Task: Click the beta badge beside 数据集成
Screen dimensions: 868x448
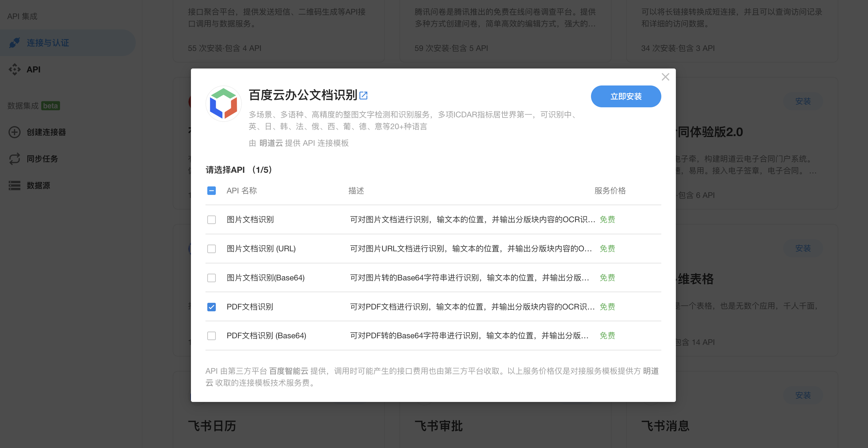Action: click(51, 105)
